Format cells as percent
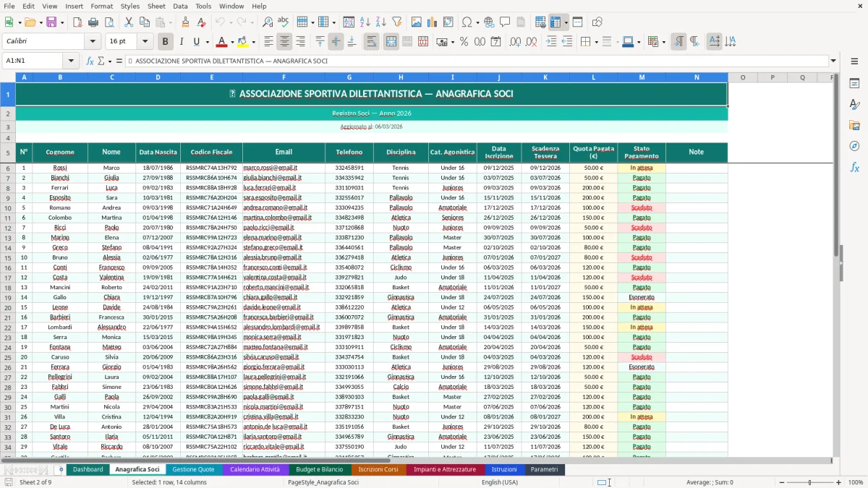868x488 pixels. coord(464,42)
